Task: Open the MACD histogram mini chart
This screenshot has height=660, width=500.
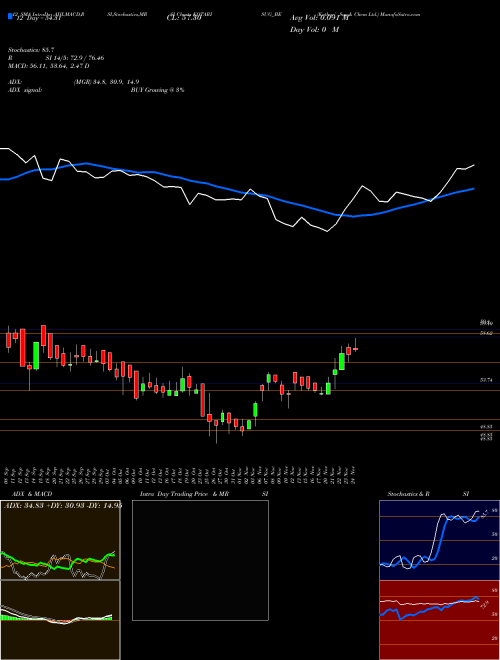Action: [60, 620]
